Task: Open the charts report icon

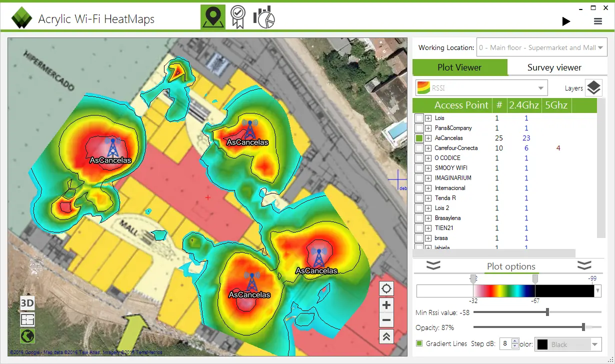Action: (x=264, y=17)
